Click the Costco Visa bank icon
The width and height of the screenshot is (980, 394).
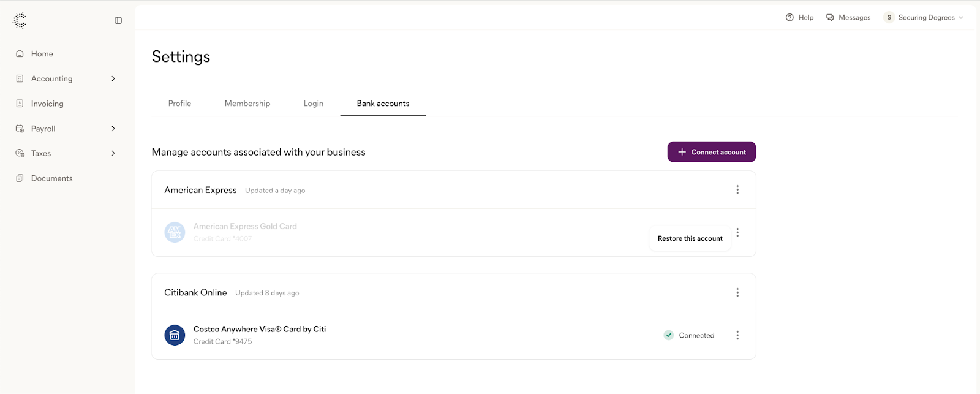tap(175, 335)
